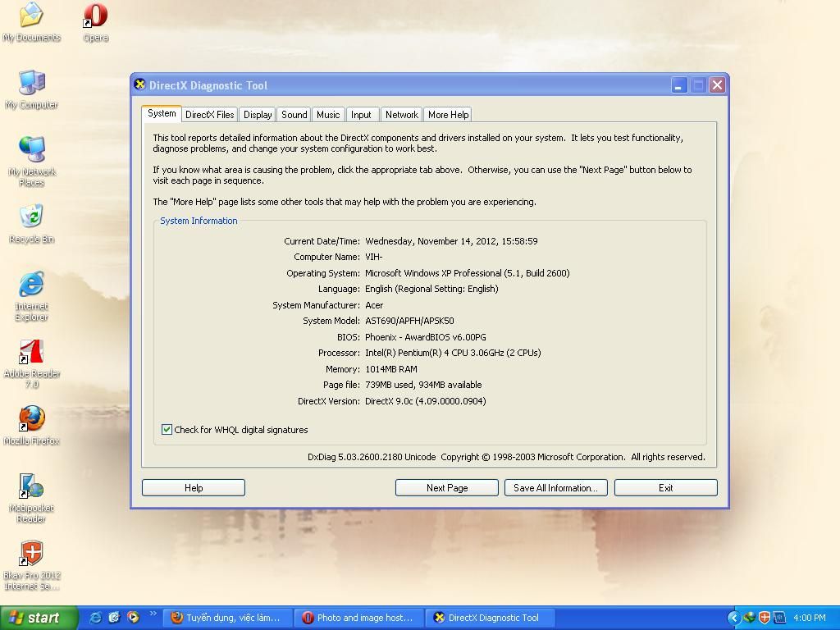Click the manufacturer value 'Acer'
The height and width of the screenshot is (630, 840).
click(x=374, y=305)
